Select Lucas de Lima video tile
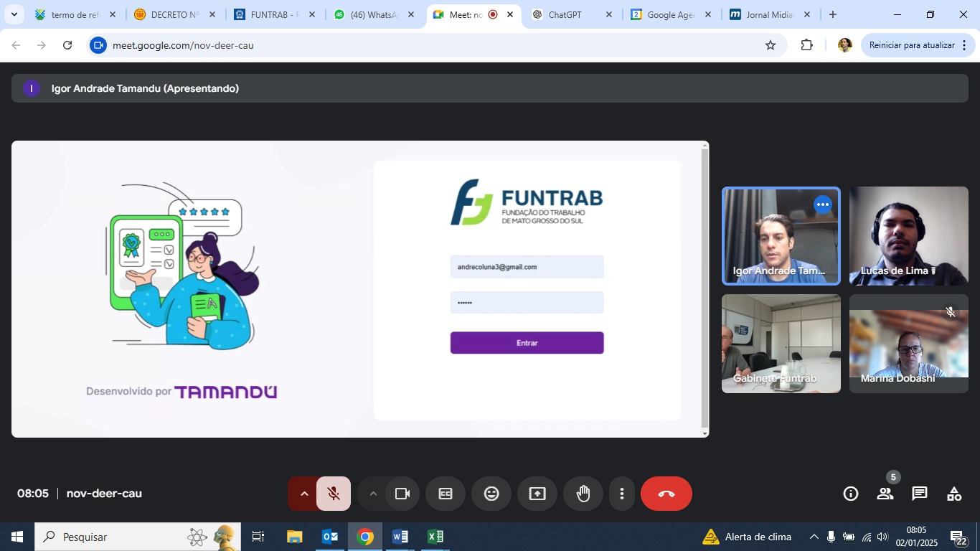 909,236
